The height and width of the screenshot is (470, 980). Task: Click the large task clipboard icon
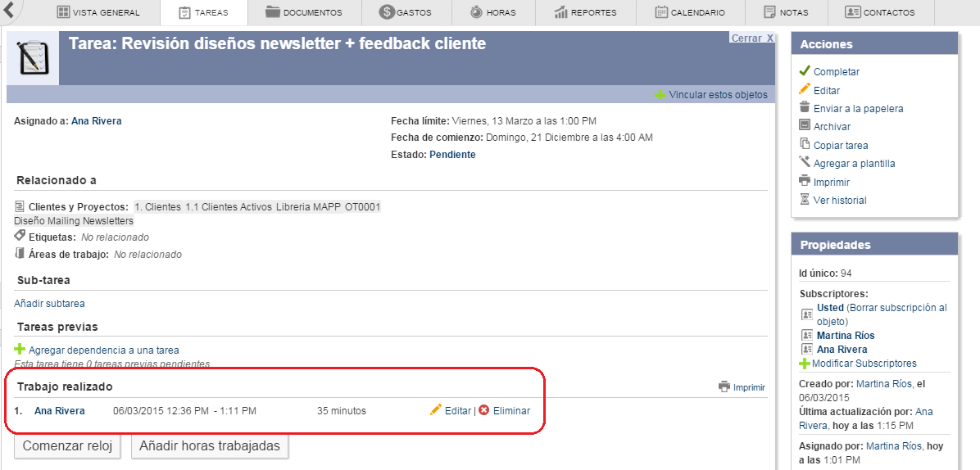click(33, 58)
